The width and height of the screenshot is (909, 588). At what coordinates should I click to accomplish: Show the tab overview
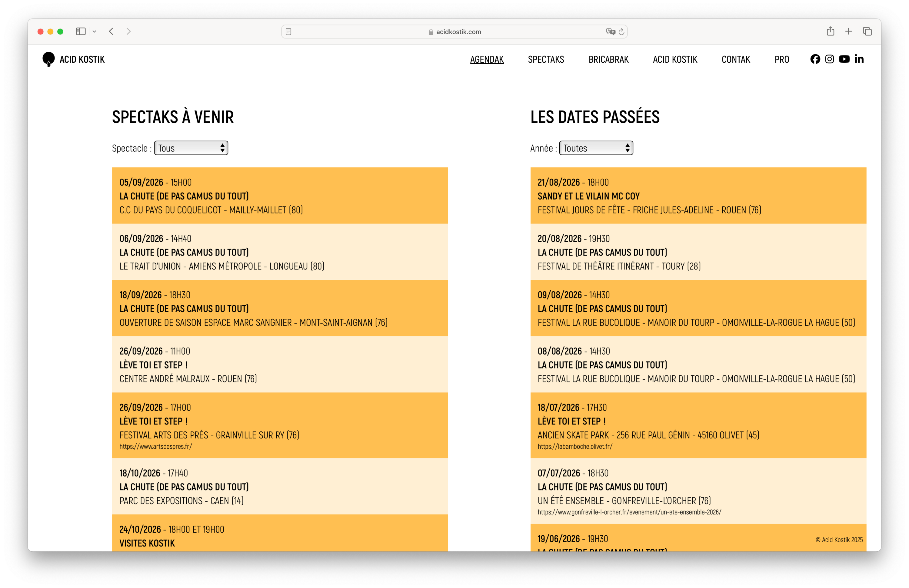[867, 32]
